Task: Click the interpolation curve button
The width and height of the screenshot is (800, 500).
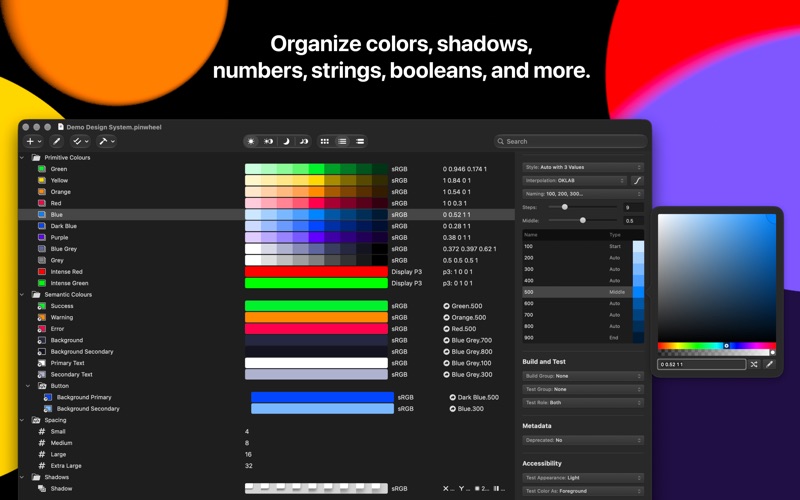Action: pos(637,181)
